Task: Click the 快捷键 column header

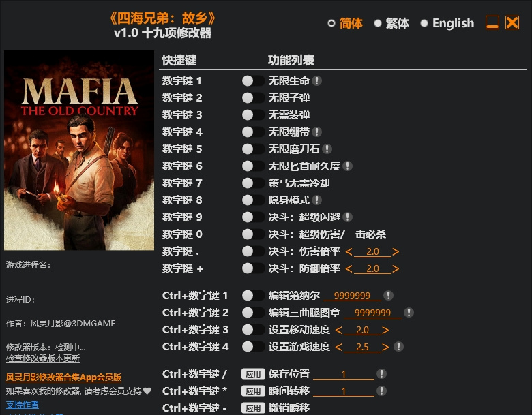Action: tap(179, 60)
